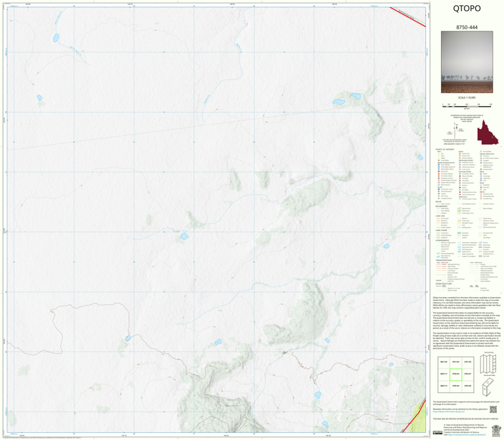Open the creativecommons.org licence link

pyautogui.click(x=466, y=435)
